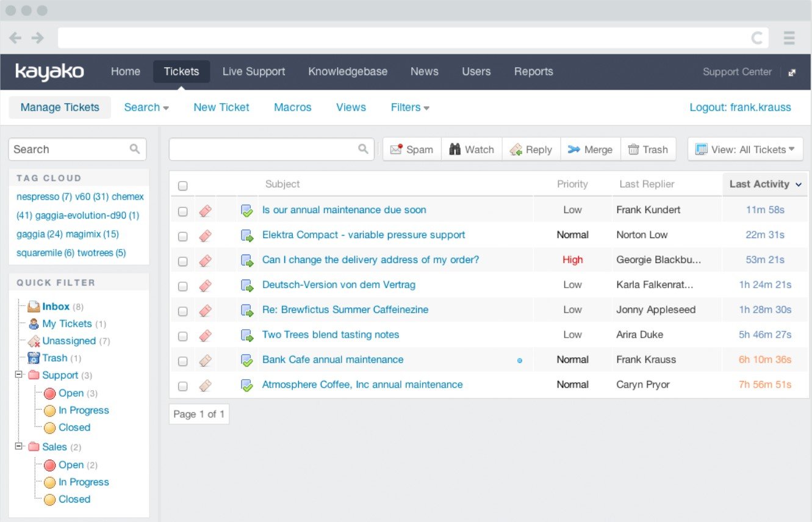Image resolution: width=812 pixels, height=522 pixels.
Task: Open the New Ticket link
Action: click(221, 107)
